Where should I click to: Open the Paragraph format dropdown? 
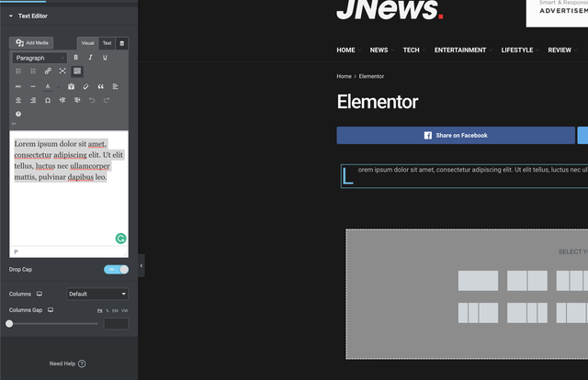click(40, 58)
